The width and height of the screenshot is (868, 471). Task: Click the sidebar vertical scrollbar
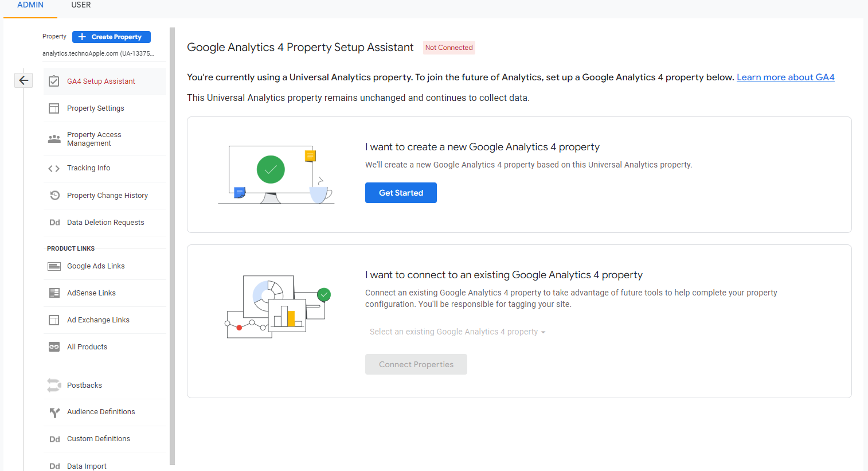[x=172, y=247]
